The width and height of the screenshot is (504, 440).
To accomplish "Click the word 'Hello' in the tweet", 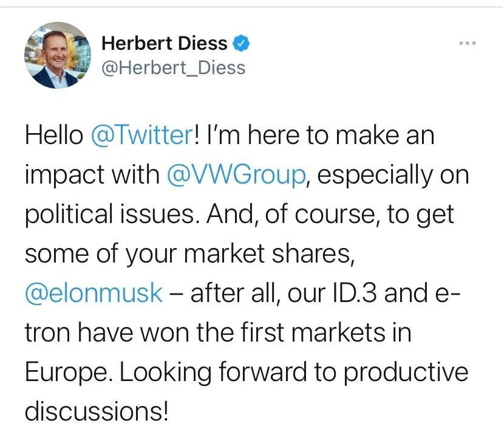I will (53, 136).
